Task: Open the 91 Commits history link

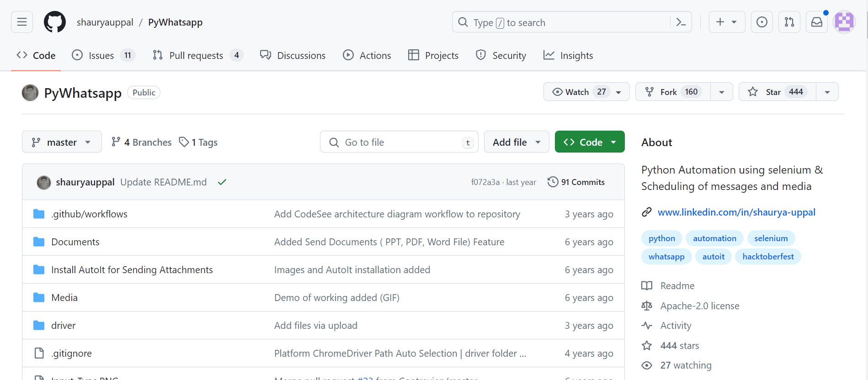Action: point(576,182)
